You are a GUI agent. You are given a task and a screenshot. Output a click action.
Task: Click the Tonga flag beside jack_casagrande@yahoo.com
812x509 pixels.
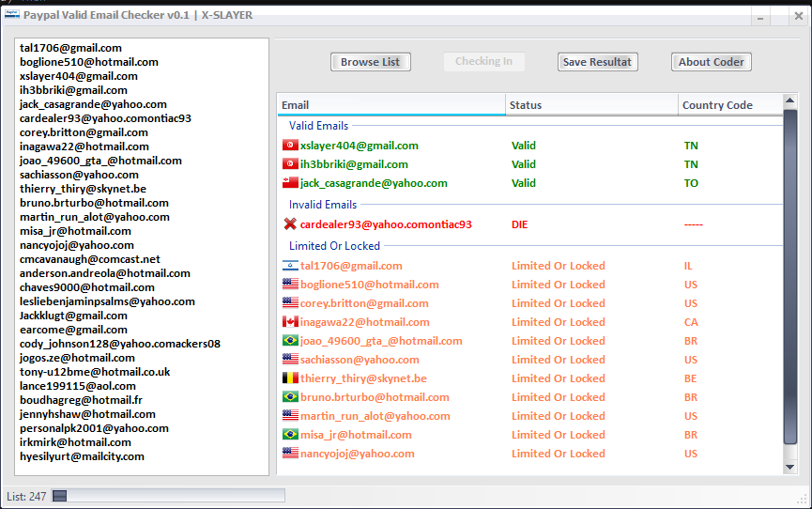tap(290, 182)
